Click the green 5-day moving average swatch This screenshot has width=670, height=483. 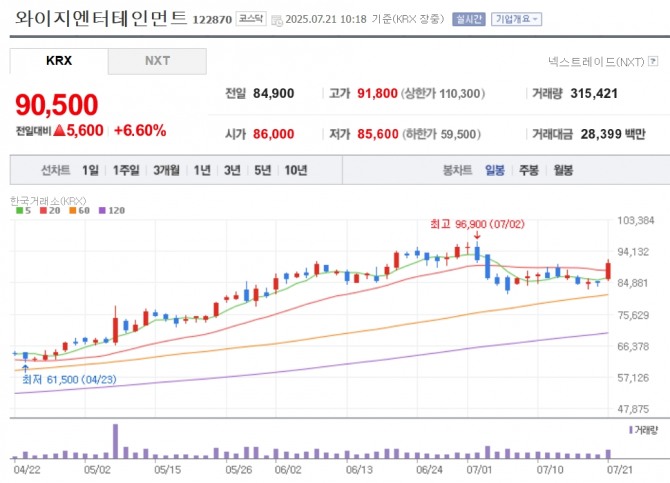pyautogui.click(x=19, y=210)
